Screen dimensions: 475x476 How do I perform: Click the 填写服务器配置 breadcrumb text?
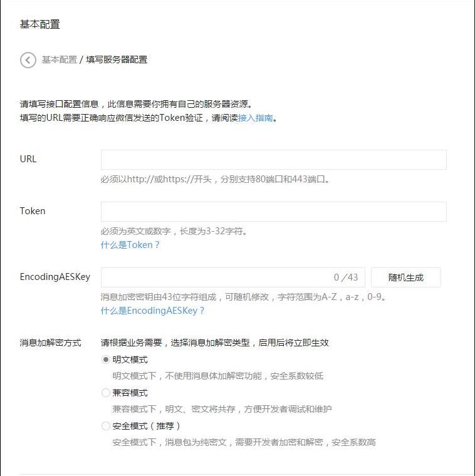pyautogui.click(x=117, y=59)
